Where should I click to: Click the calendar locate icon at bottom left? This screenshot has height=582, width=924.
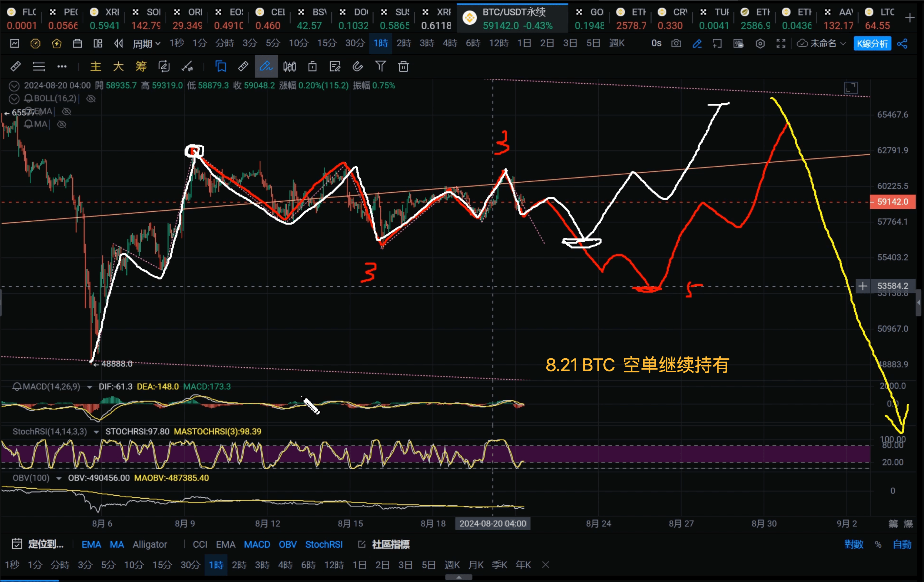tap(17, 544)
